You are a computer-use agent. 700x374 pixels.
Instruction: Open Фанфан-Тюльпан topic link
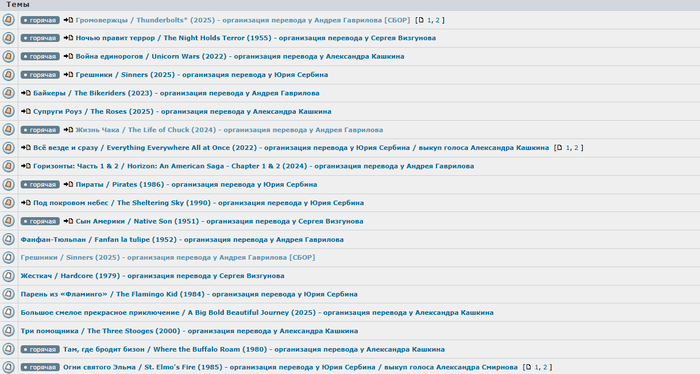click(x=182, y=239)
